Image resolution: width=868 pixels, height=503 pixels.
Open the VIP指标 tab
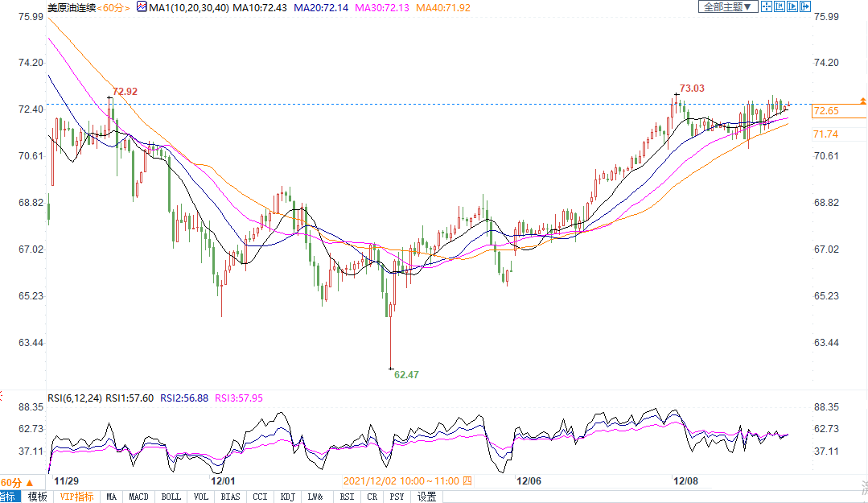tap(76, 497)
